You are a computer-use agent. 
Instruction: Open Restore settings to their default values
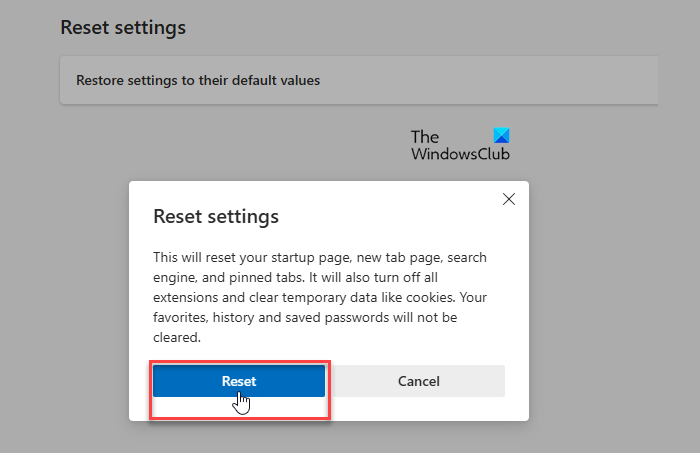point(191,80)
